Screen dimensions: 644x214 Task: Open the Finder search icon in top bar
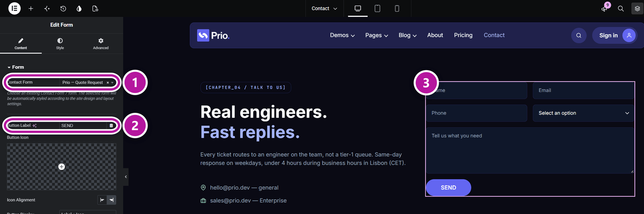click(x=621, y=8)
